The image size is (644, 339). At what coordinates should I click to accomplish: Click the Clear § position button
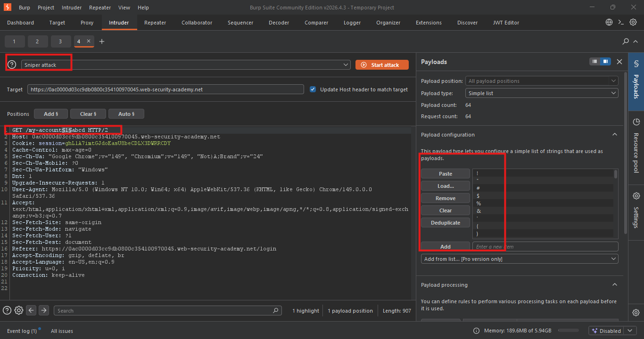pyautogui.click(x=88, y=114)
